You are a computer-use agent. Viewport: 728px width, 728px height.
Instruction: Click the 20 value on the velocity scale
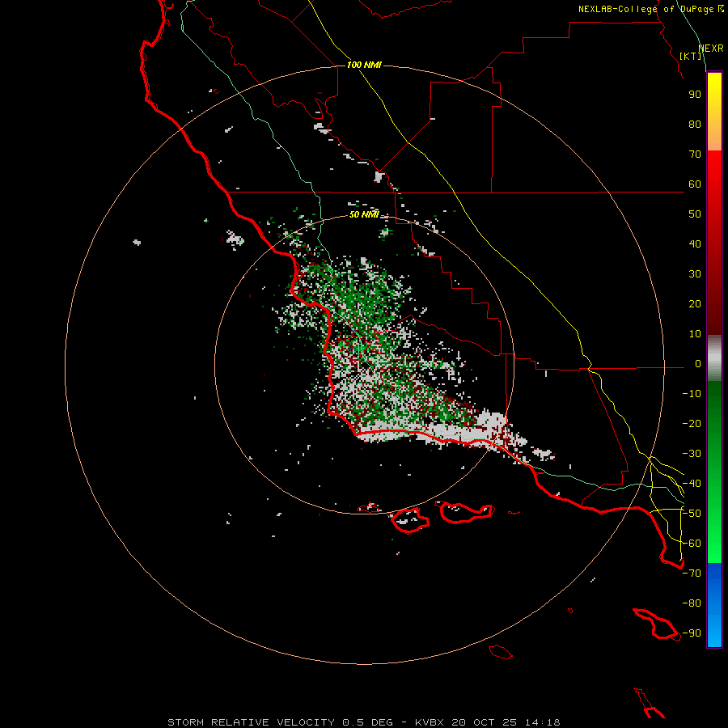click(x=695, y=304)
